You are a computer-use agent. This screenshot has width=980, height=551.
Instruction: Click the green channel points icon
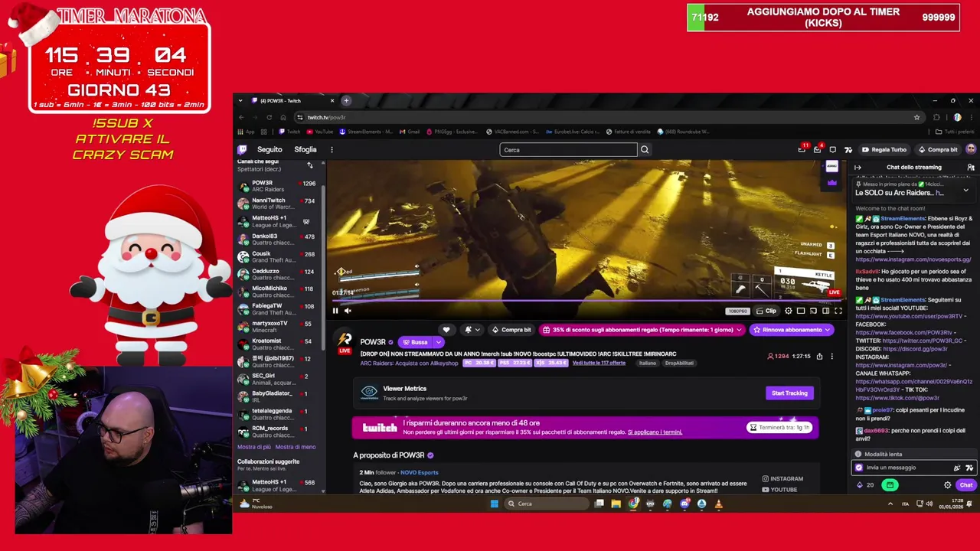[890, 485]
